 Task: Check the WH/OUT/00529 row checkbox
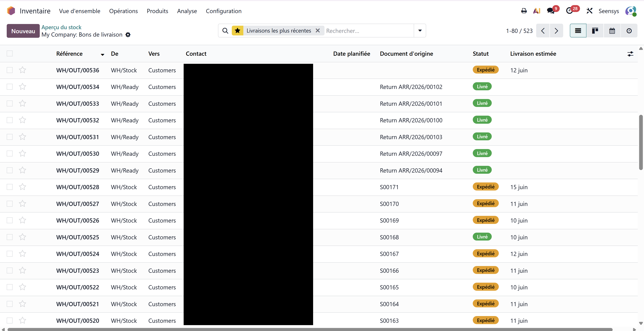point(10,170)
